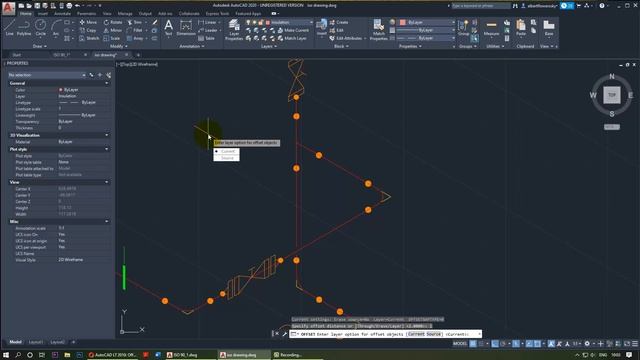Click the Paste clipboard tool
The image size is (640, 360).
521,28
